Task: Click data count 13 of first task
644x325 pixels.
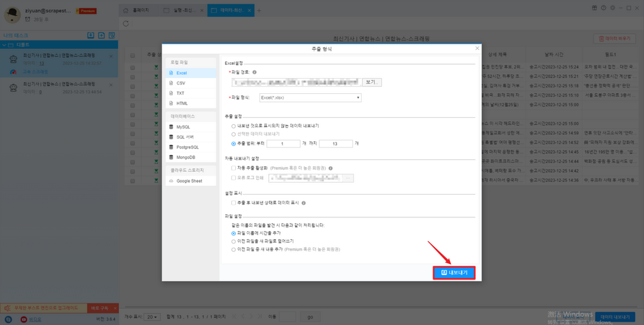Action: point(42,64)
